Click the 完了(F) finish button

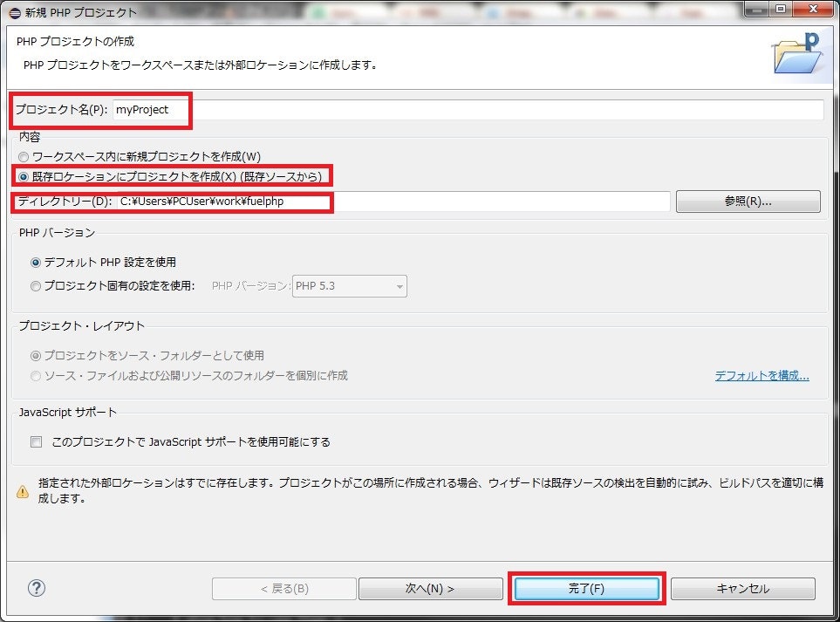[587, 589]
